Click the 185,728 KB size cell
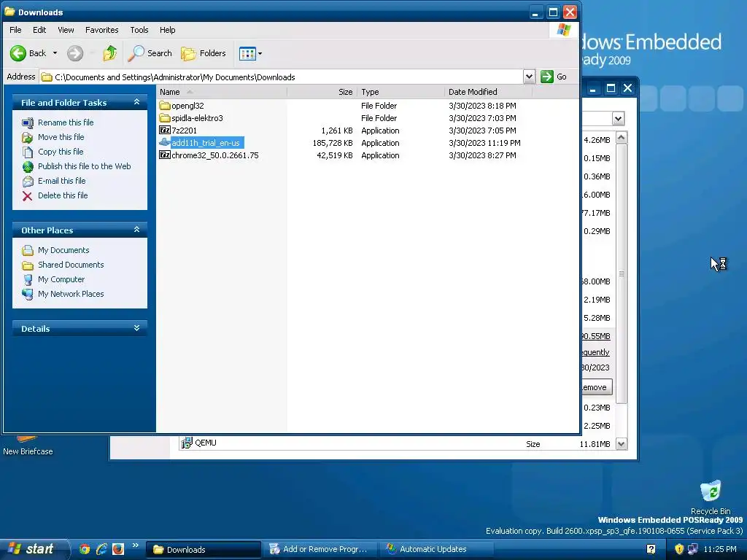The height and width of the screenshot is (560, 747). pyautogui.click(x=333, y=143)
